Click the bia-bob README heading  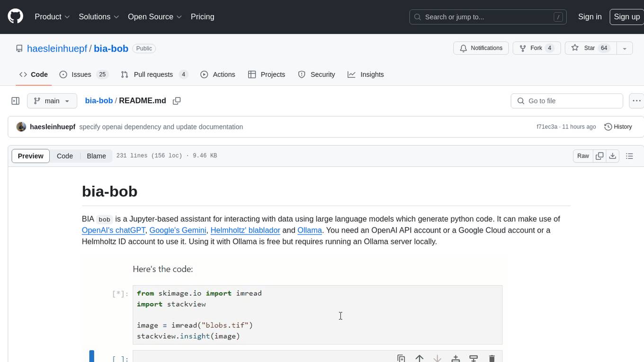pyautogui.click(x=110, y=191)
